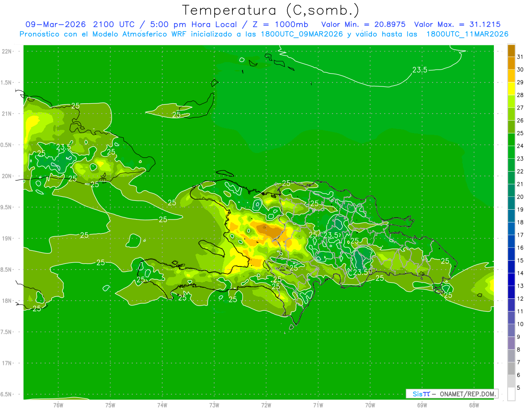
Task: Click the longitude axis label '69W'
Action: (422, 405)
